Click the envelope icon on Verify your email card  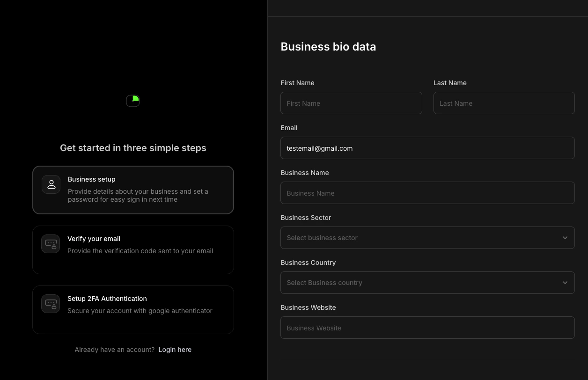pos(51,244)
